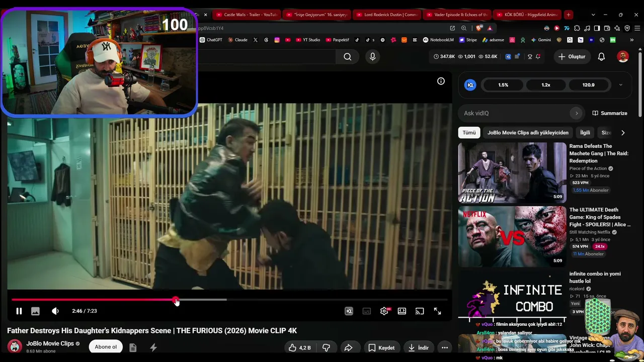
Task: Click the 1.5% vidIQ stat pill
Action: 503,85
